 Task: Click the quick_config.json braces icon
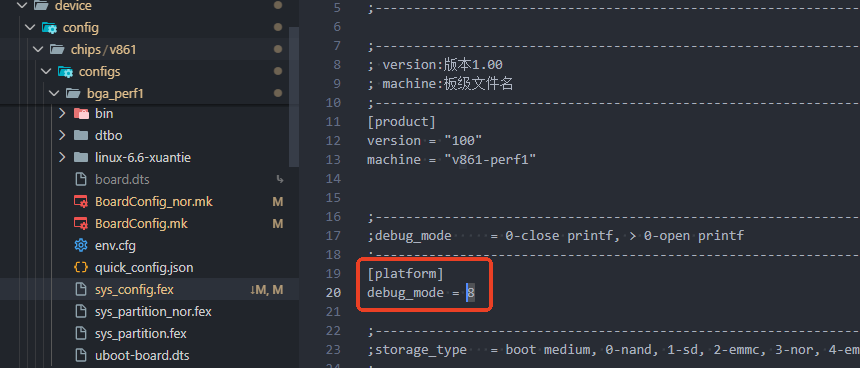click(x=81, y=268)
